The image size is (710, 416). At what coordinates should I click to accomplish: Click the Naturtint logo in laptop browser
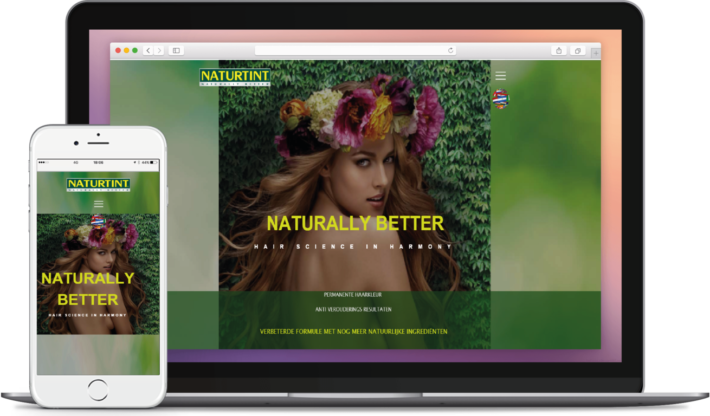234,77
